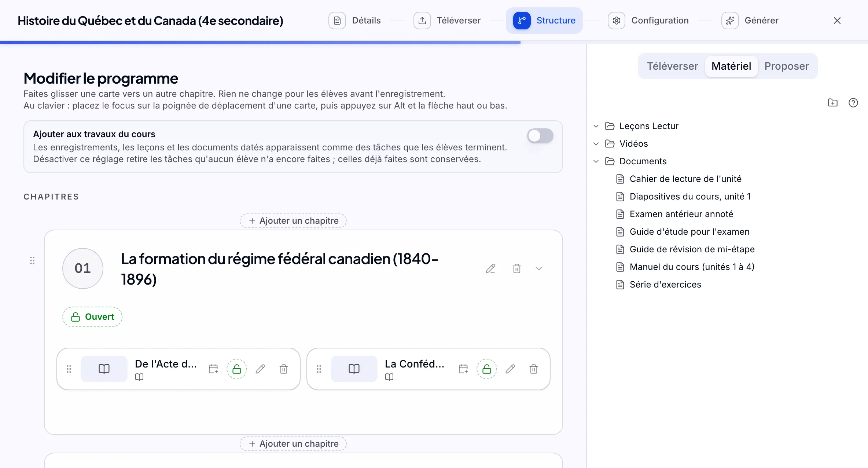The image size is (868, 468).
Task: Go to the Détails step
Action: tap(355, 21)
